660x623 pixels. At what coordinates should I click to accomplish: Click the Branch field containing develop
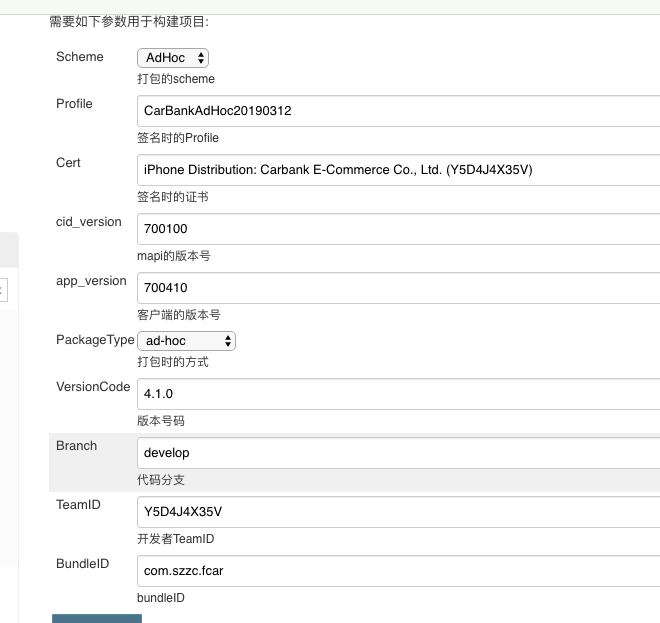[398, 453]
